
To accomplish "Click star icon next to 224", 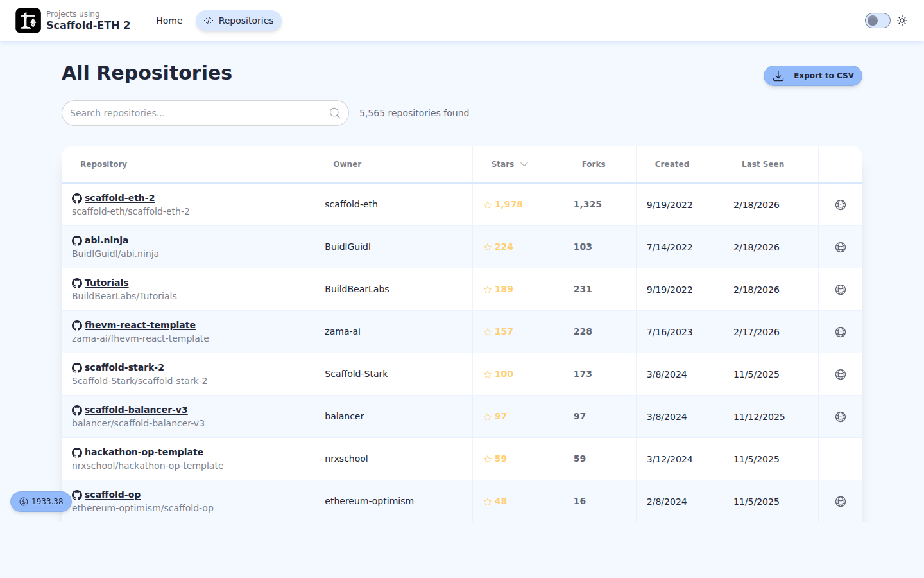I will coord(488,247).
